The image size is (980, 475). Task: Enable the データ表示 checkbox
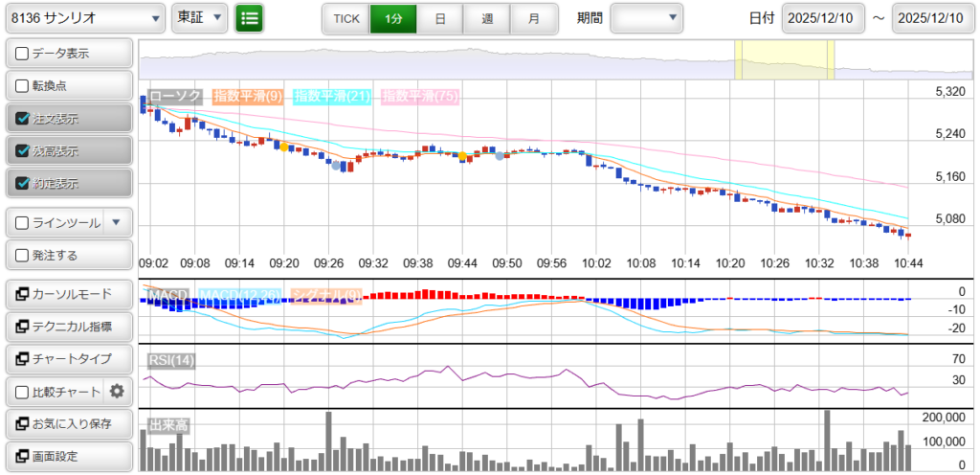click(x=22, y=55)
